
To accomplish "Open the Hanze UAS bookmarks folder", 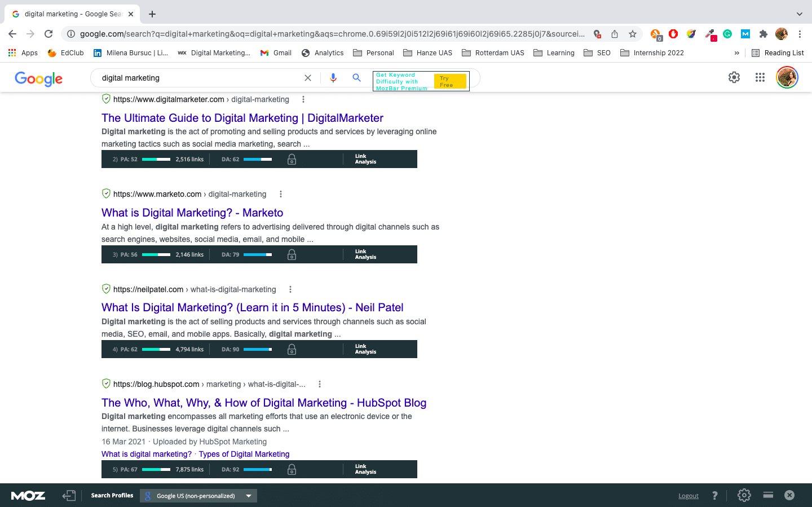I will (428, 53).
